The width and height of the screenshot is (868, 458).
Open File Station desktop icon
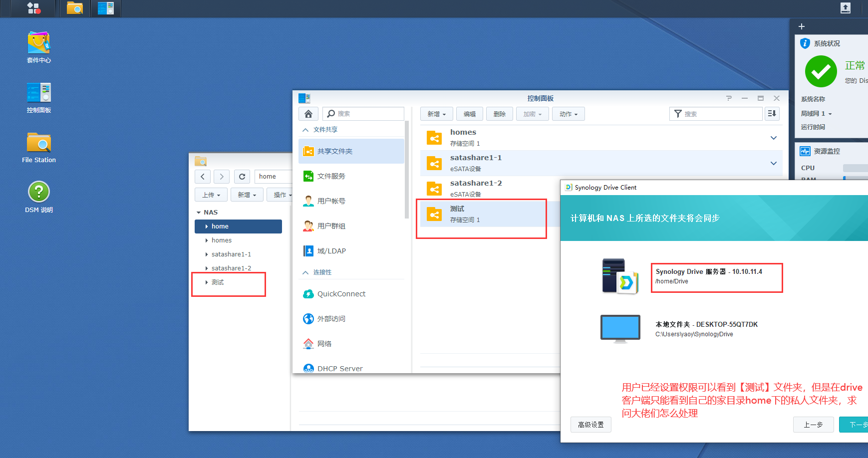coord(39,148)
